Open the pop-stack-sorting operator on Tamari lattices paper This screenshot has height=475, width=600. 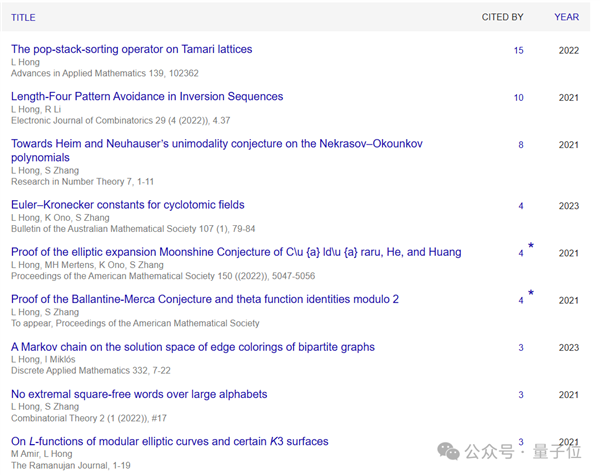pos(131,49)
